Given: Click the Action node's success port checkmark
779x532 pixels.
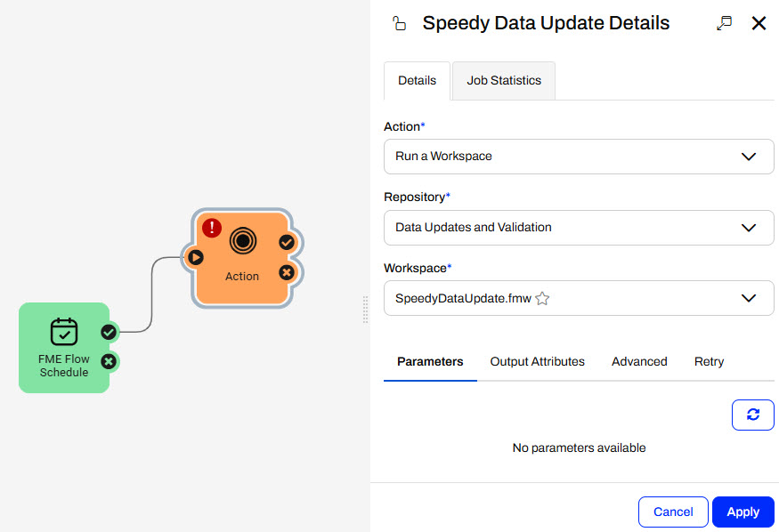Looking at the screenshot, I should (x=287, y=242).
